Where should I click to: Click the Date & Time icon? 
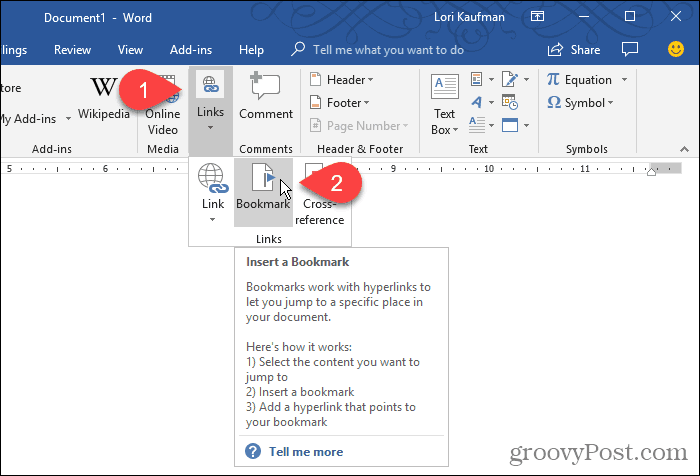509,102
